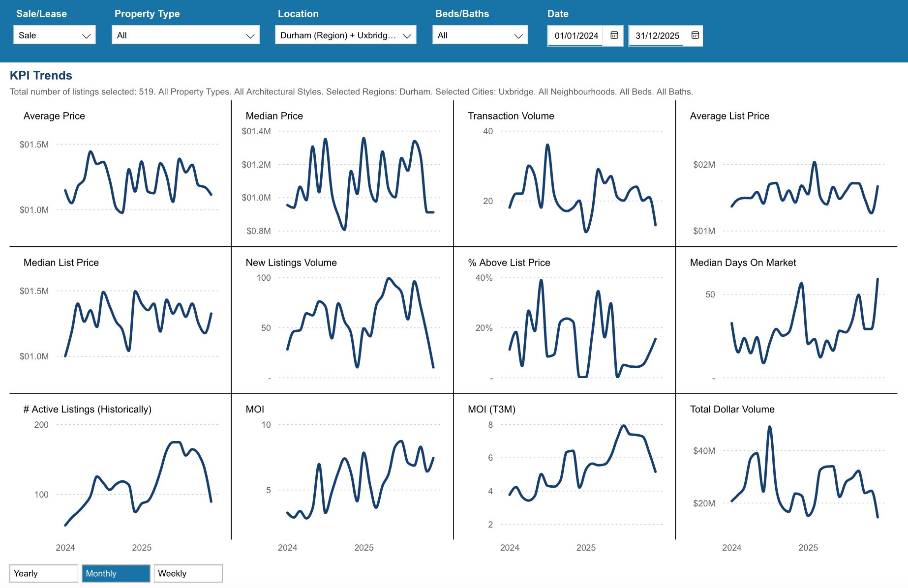Open the Sale/Lease dropdown
Image resolution: width=908 pixels, height=588 pixels.
coord(54,35)
